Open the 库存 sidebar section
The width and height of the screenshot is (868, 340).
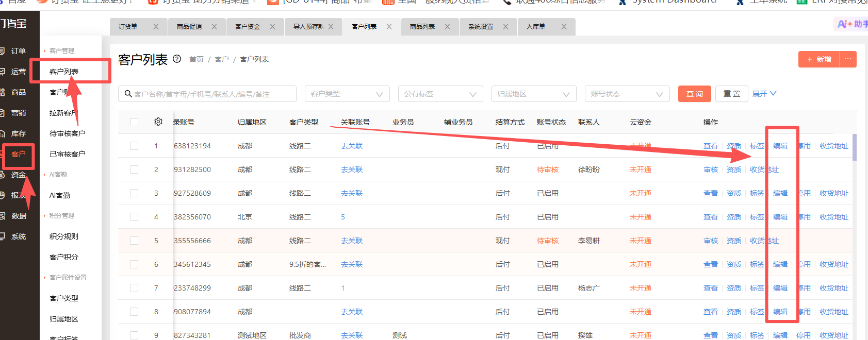tap(19, 133)
